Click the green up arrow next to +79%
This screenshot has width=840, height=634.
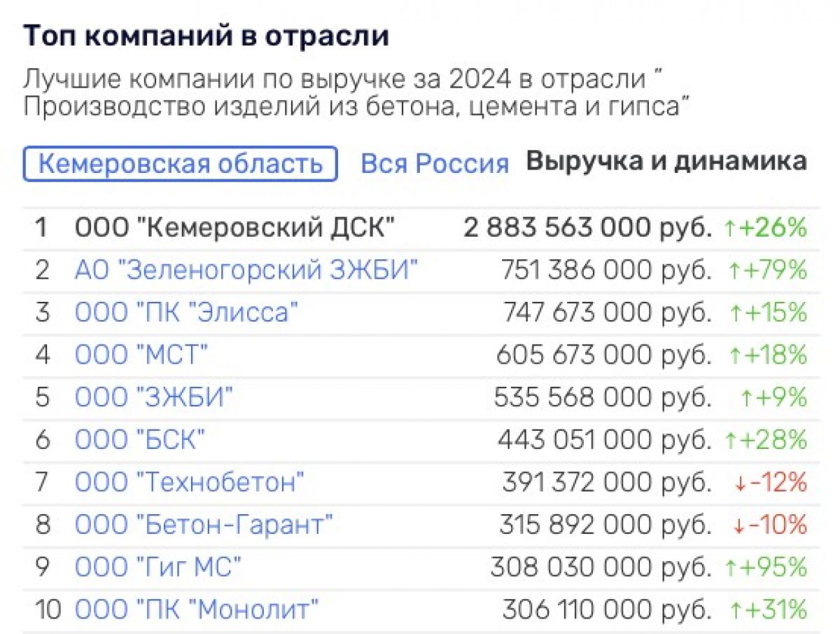[x=729, y=271]
